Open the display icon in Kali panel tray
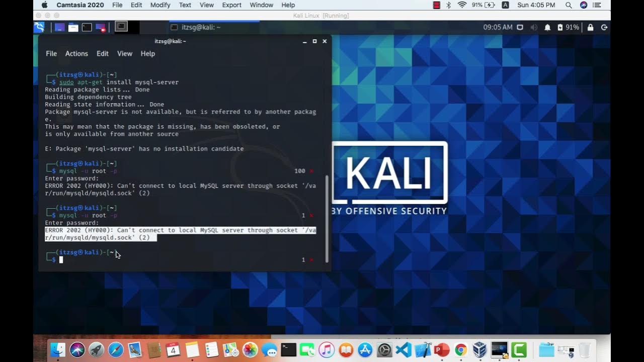 (520, 27)
